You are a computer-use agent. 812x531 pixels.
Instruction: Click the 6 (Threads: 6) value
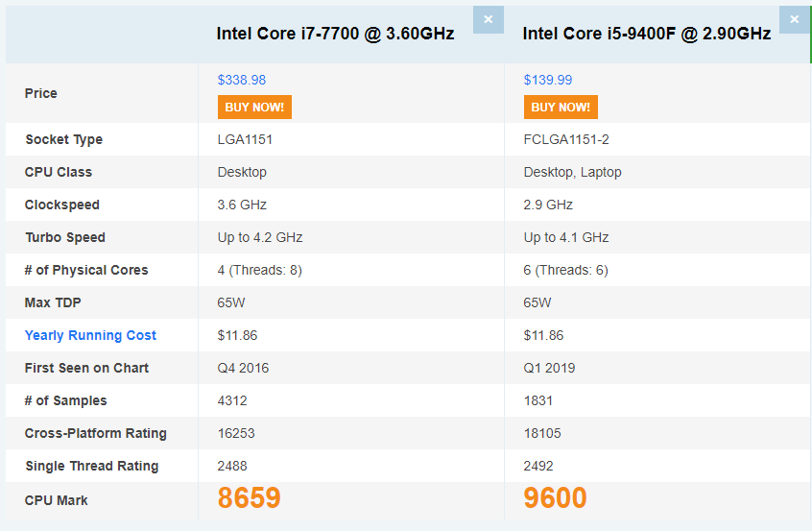tap(566, 271)
